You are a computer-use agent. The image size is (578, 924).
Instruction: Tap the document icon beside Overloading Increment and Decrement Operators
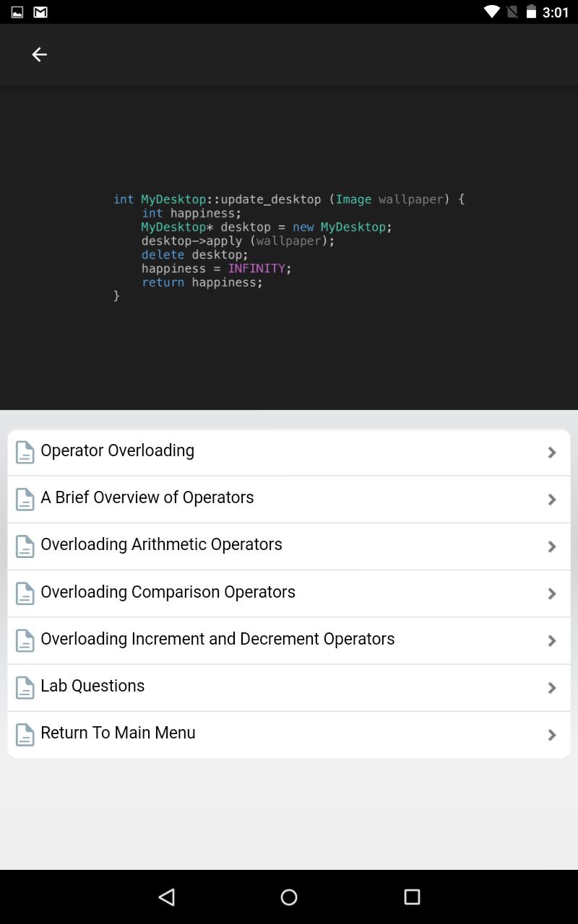[25, 641]
